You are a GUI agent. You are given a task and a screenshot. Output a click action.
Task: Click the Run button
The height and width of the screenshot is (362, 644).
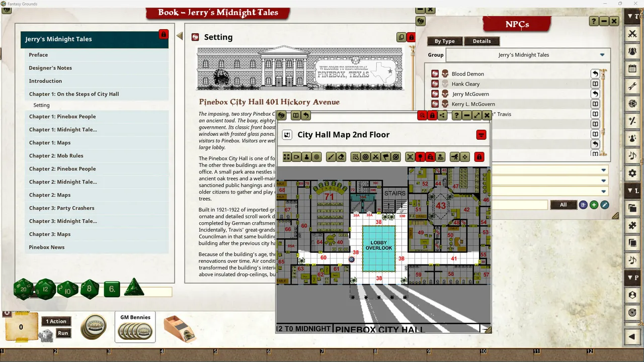[63, 333]
